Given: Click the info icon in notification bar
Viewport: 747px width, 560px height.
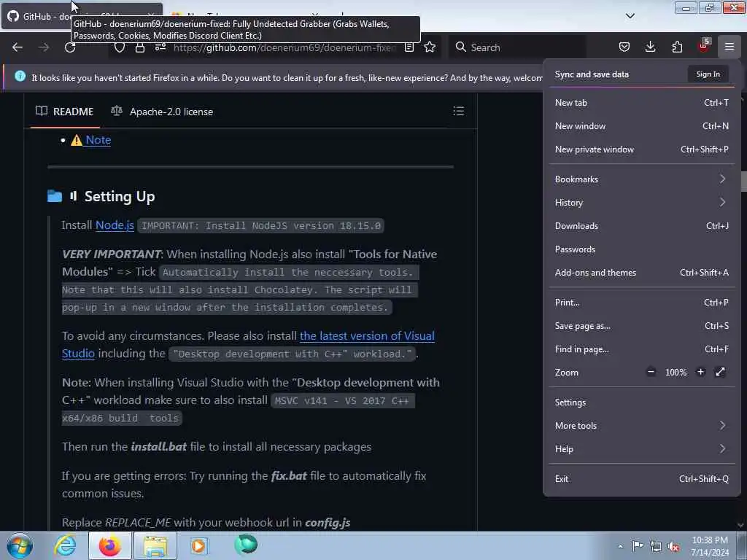Looking at the screenshot, I should (20, 76).
